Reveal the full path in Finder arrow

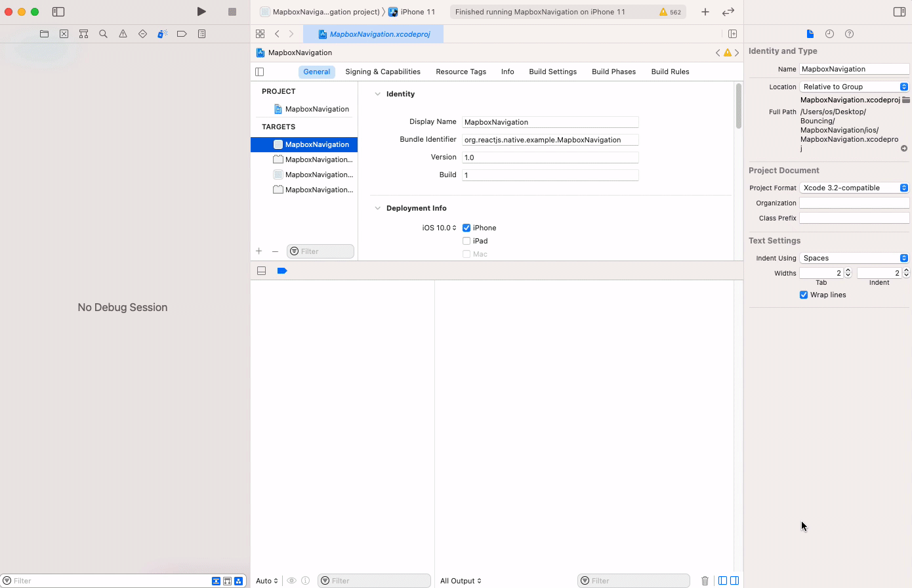click(x=903, y=148)
